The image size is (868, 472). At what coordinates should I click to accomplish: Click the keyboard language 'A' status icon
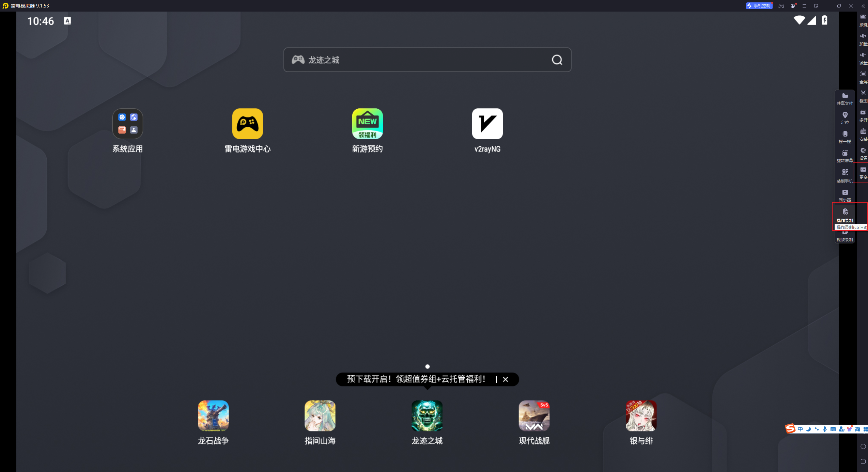pos(67,21)
